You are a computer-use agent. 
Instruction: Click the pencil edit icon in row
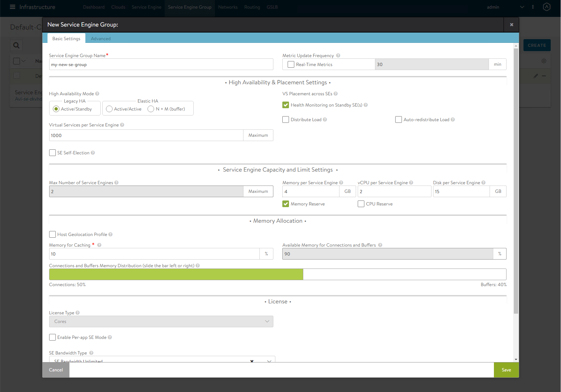click(536, 76)
